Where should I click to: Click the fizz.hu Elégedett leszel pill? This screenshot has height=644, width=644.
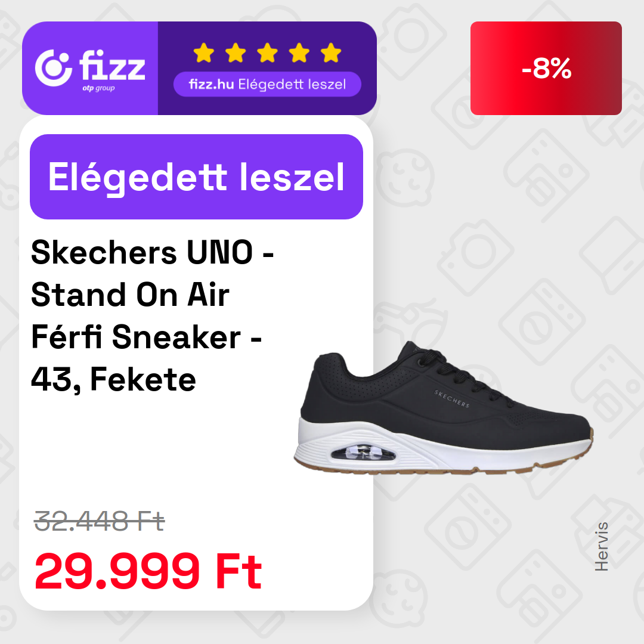(267, 84)
